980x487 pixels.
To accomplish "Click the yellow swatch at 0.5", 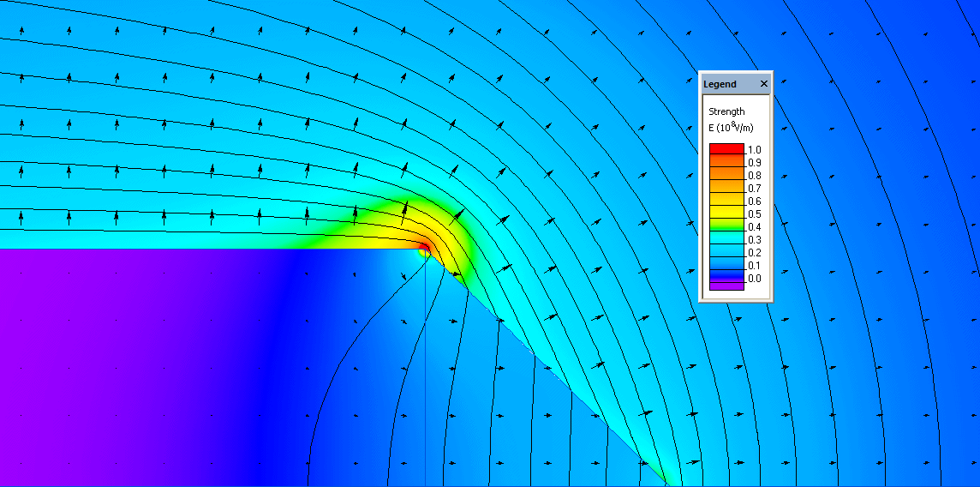I will pos(727,212).
